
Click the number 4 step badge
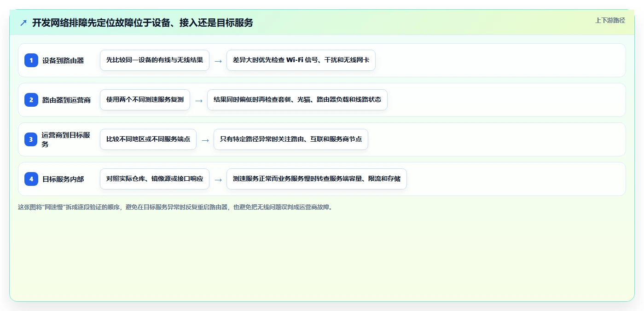pos(31,179)
